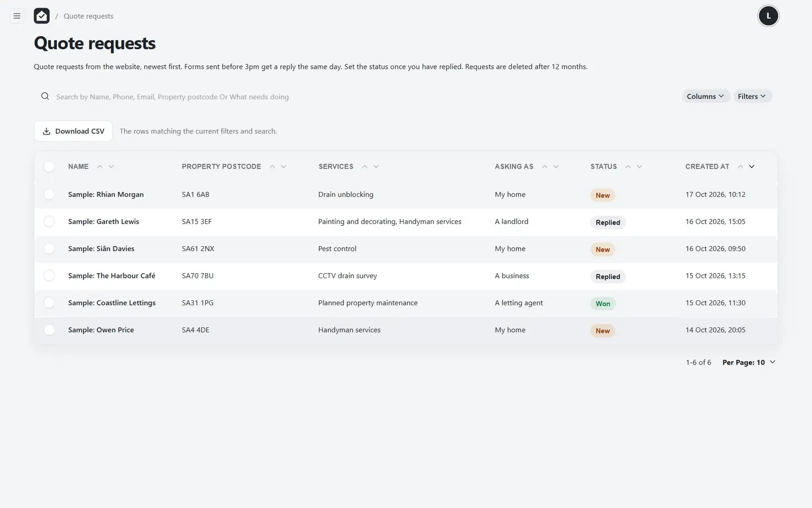Viewport: 812px width, 508px height.
Task: Click postcode SA61 2NX
Action: click(x=198, y=248)
